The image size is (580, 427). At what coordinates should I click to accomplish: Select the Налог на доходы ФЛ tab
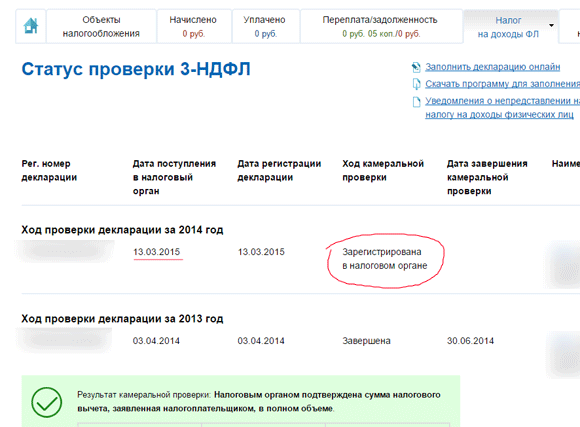(510, 27)
